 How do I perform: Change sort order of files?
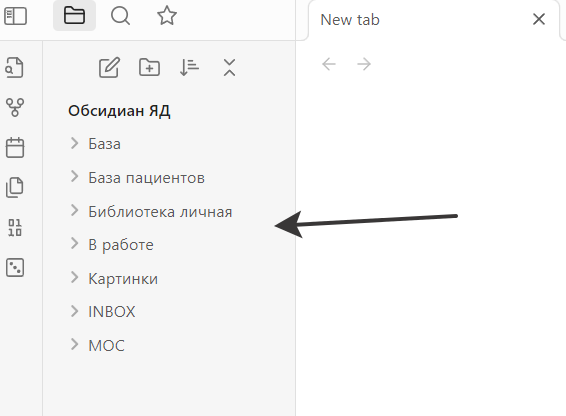[x=189, y=67]
